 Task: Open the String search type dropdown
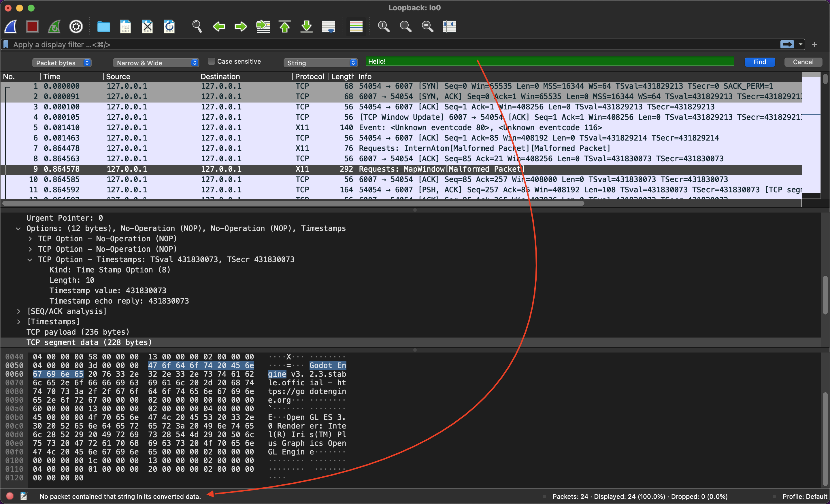[x=320, y=62]
